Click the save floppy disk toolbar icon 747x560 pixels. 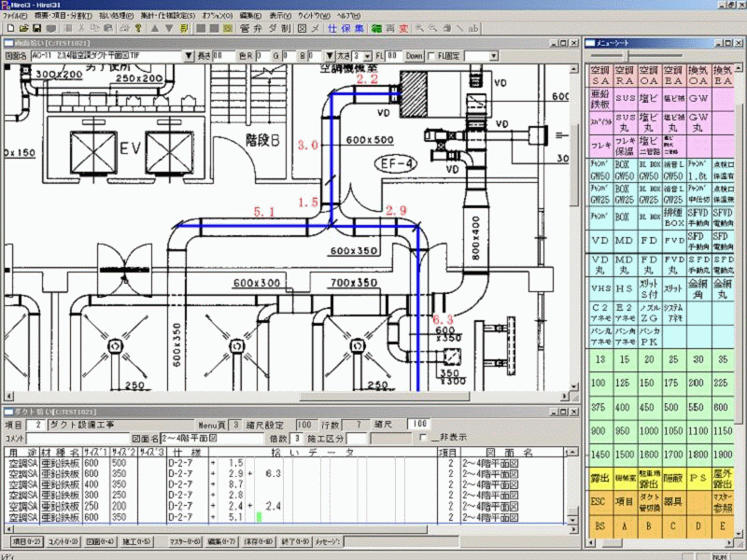point(35,29)
